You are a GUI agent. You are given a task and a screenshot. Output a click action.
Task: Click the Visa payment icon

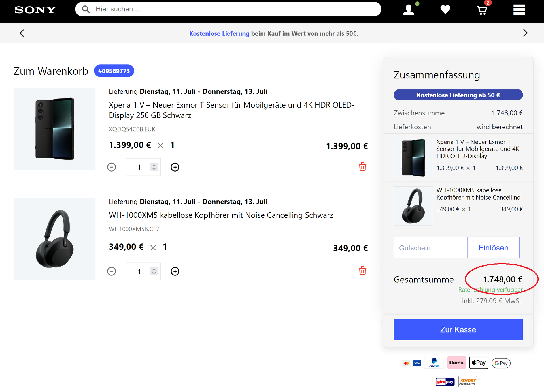pos(417,363)
